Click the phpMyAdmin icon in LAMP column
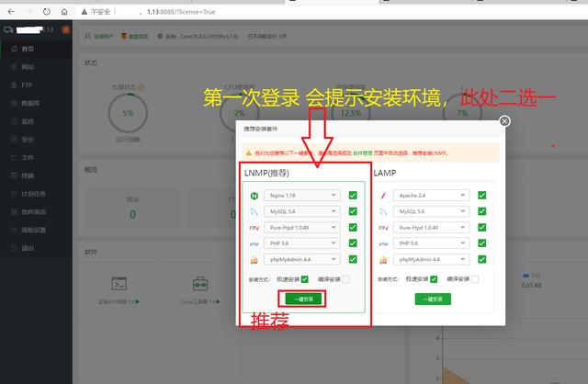 383,259
